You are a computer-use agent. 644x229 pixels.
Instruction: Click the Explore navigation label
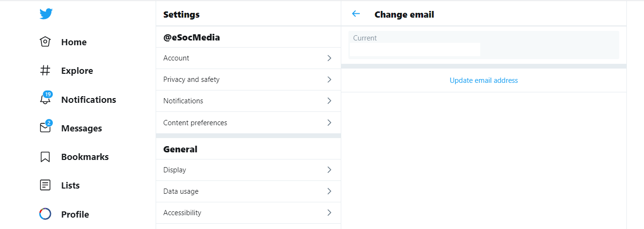pyautogui.click(x=77, y=70)
